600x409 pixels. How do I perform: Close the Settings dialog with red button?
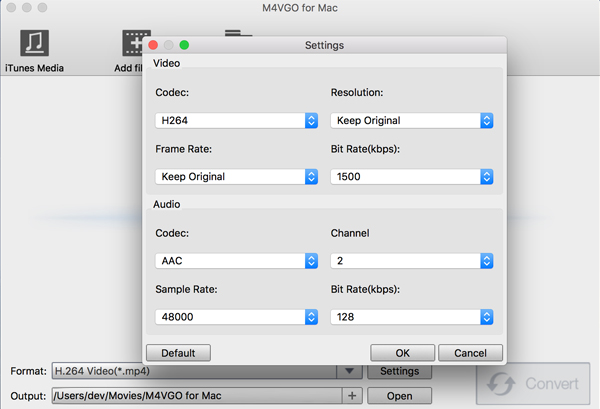point(153,45)
